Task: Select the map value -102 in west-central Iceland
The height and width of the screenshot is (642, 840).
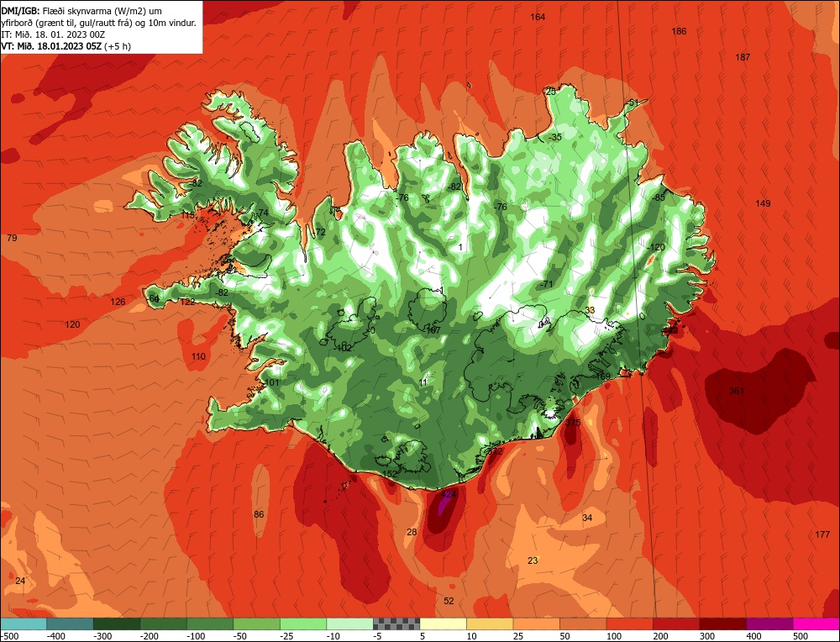Action: pyautogui.click(x=343, y=348)
